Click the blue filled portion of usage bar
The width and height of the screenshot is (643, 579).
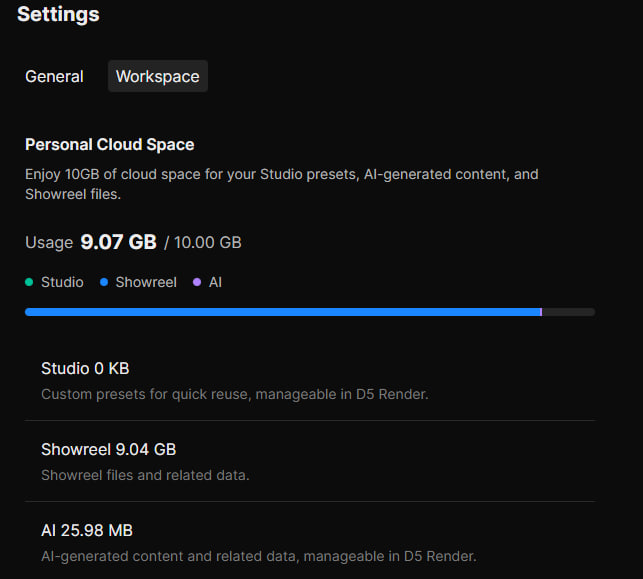click(280, 312)
